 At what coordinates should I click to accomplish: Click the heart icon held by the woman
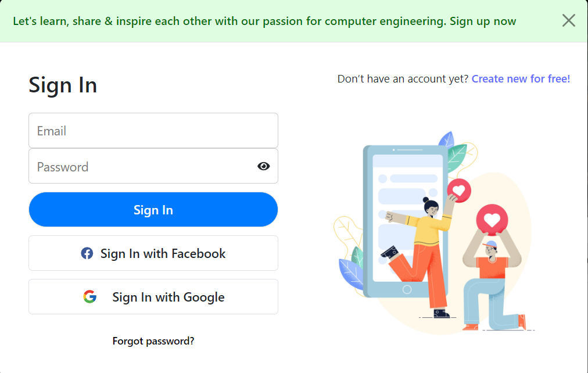(459, 191)
